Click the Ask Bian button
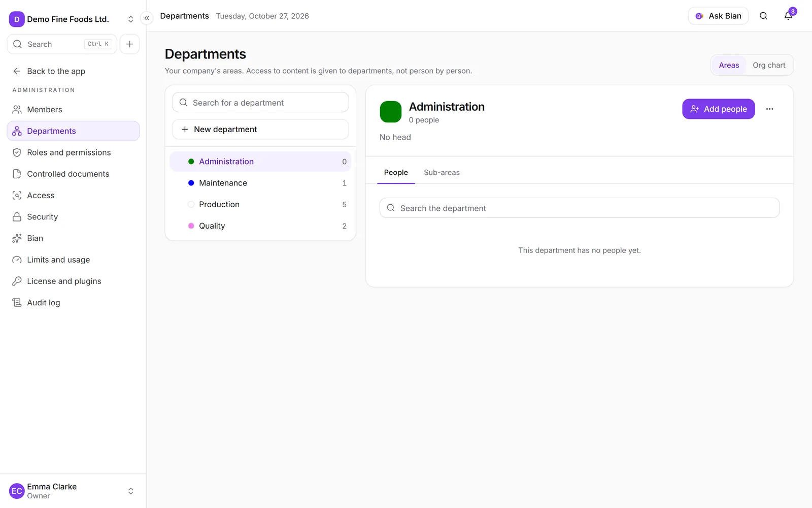The height and width of the screenshot is (508, 812). pyautogui.click(x=718, y=16)
